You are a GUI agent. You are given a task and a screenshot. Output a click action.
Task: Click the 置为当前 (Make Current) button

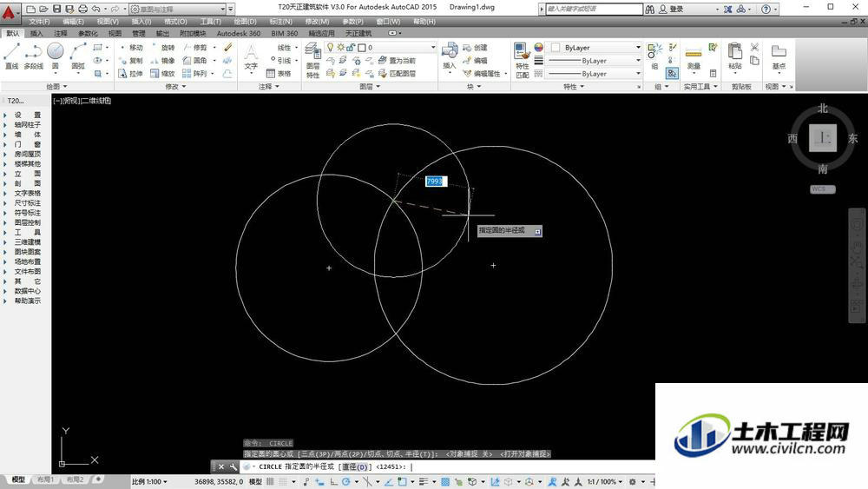397,60
